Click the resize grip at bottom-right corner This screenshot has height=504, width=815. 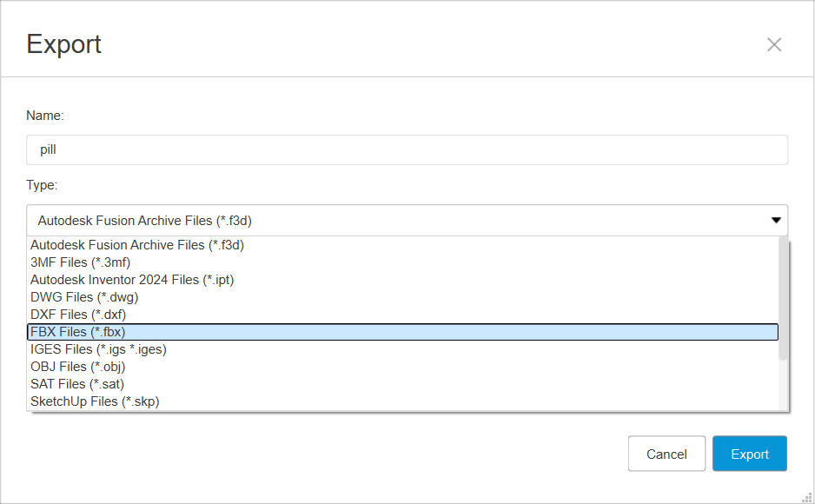click(806, 497)
